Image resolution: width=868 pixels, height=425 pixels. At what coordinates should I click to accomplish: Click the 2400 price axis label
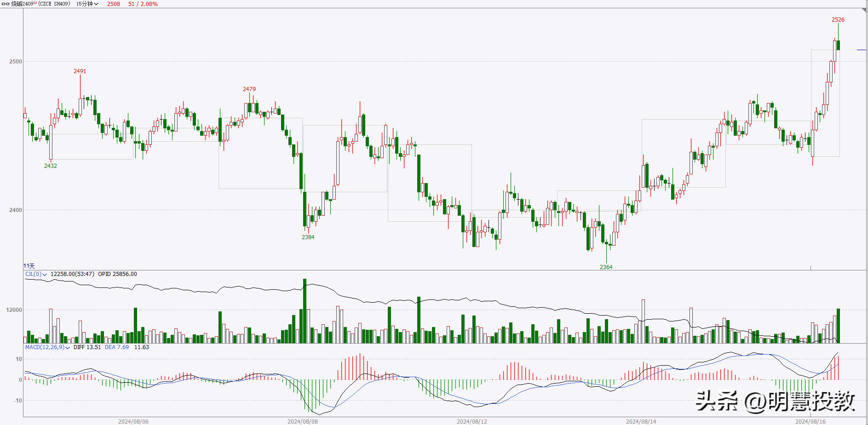[15, 210]
